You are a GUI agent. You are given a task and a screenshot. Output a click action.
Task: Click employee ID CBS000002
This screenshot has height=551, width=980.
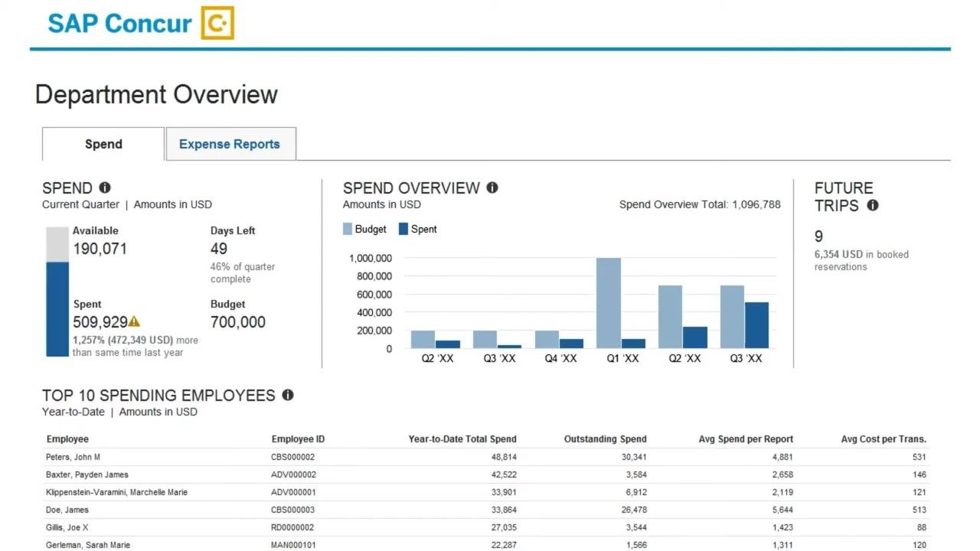tap(293, 457)
